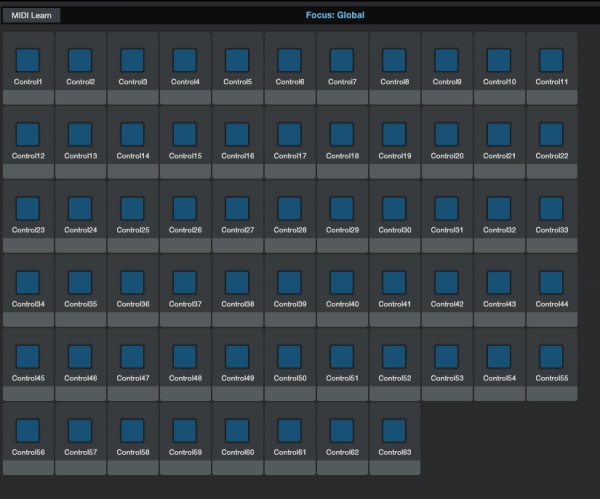This screenshot has height=499, width=600.
Task: Select the Control14 blue square
Action: [133, 134]
